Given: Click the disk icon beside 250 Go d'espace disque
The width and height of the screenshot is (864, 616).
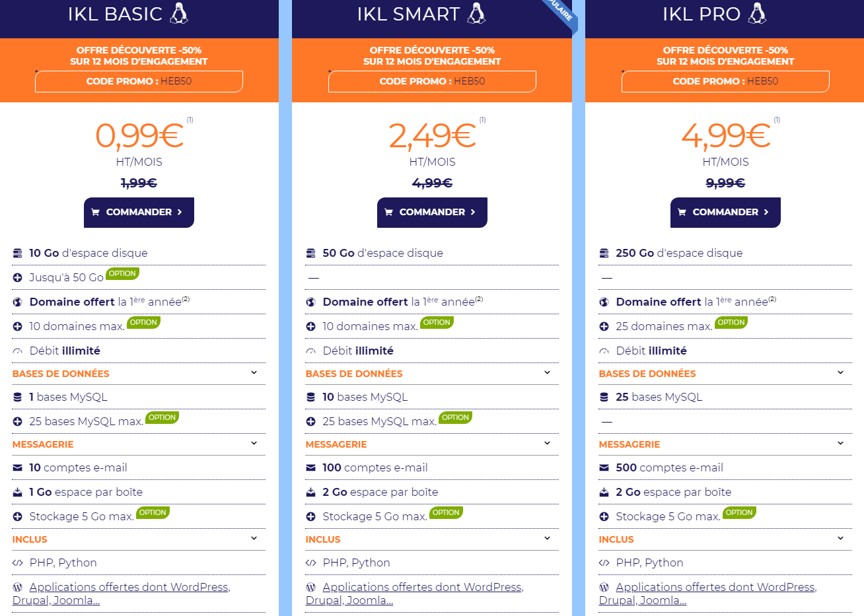Looking at the screenshot, I should [604, 254].
